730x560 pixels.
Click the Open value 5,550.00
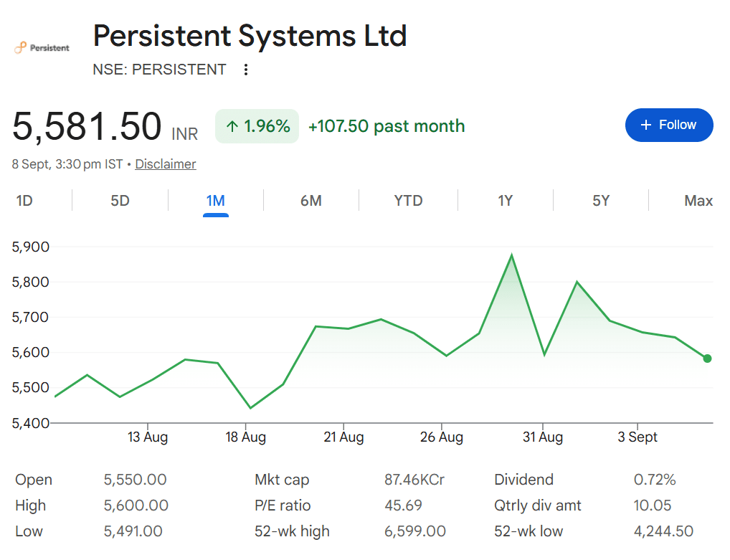click(x=135, y=480)
